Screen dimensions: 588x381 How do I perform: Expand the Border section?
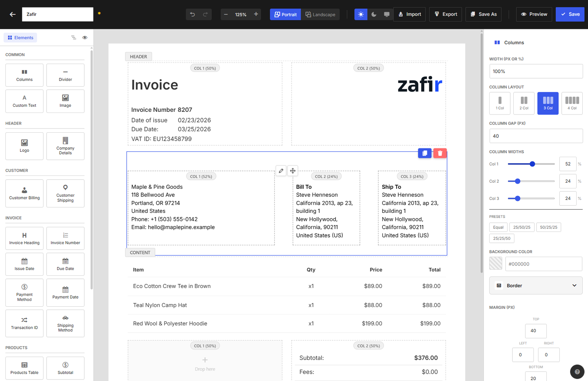pos(536,286)
